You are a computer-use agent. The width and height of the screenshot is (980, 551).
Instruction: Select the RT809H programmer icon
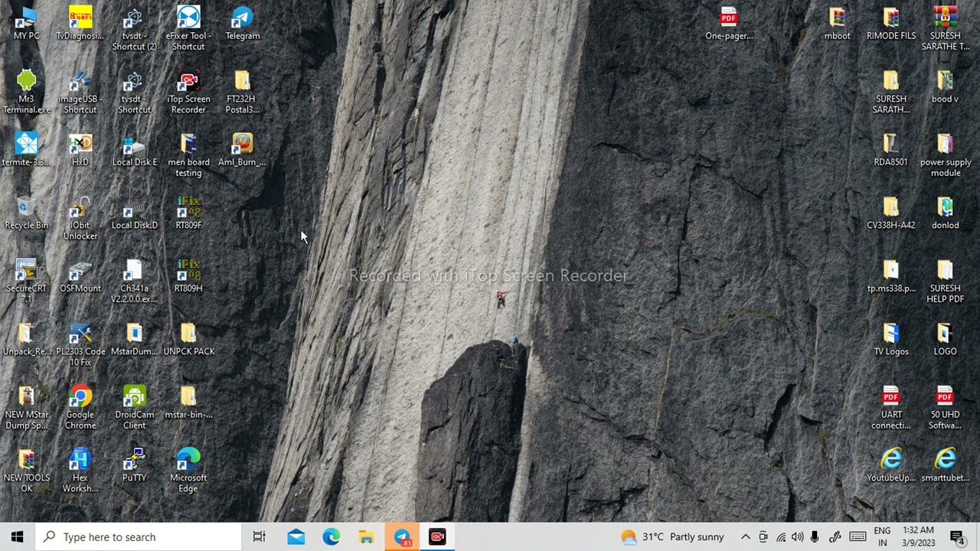(x=188, y=275)
